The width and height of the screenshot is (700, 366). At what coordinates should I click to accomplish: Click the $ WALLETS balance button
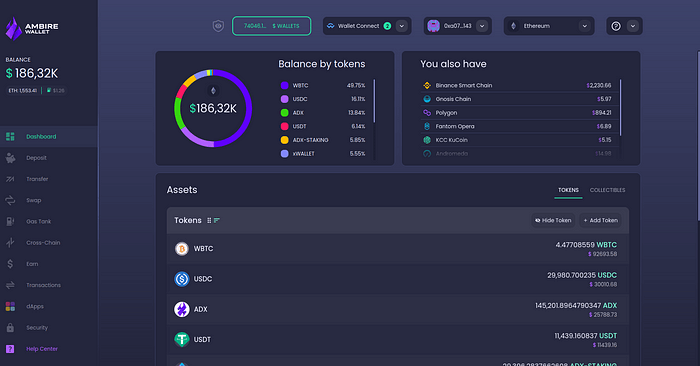[271, 26]
